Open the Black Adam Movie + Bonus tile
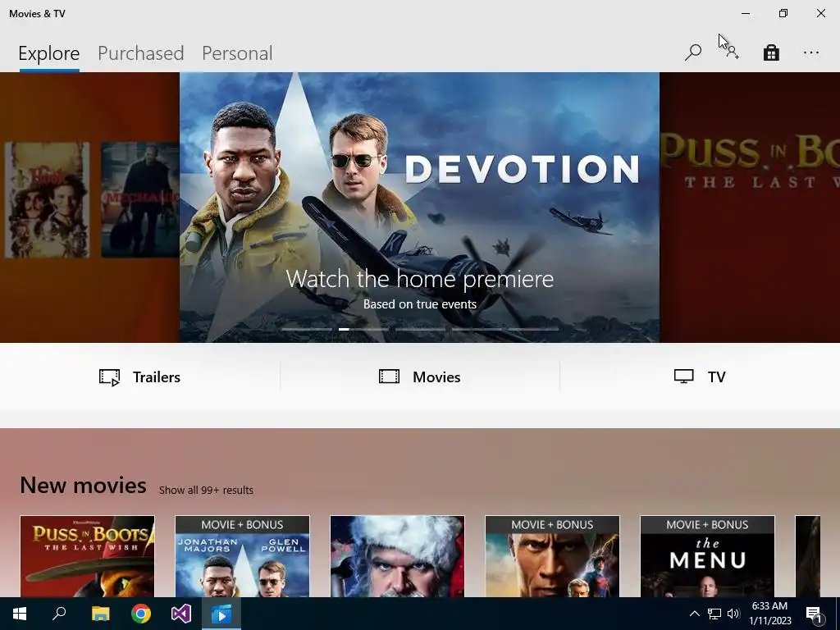Image resolution: width=840 pixels, height=630 pixels. (552, 556)
